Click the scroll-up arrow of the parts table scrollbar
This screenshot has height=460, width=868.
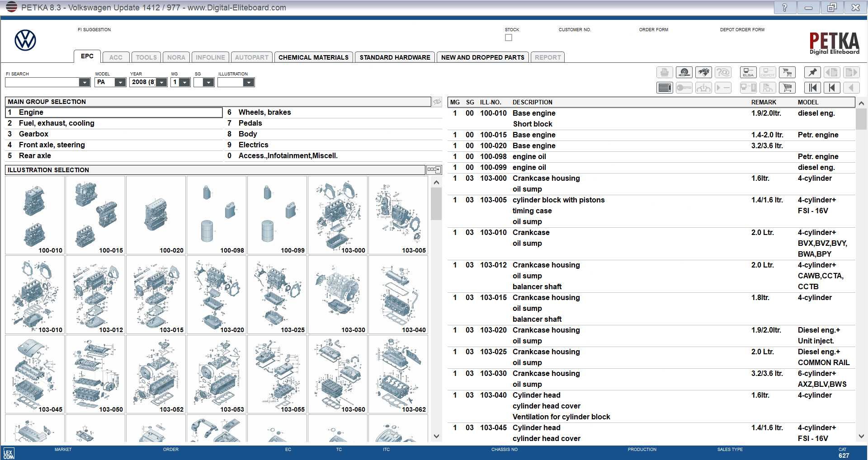pyautogui.click(x=861, y=103)
